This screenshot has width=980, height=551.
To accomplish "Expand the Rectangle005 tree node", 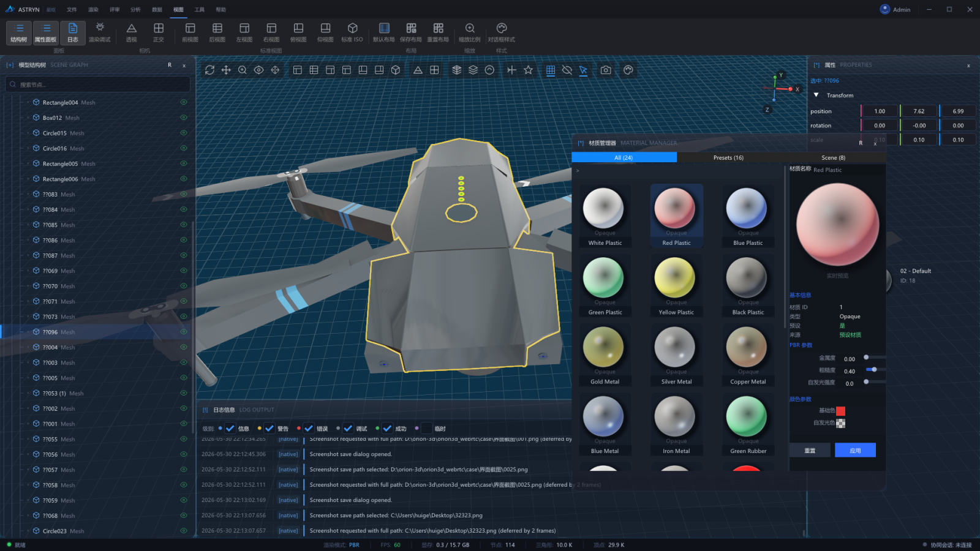I will [28, 163].
